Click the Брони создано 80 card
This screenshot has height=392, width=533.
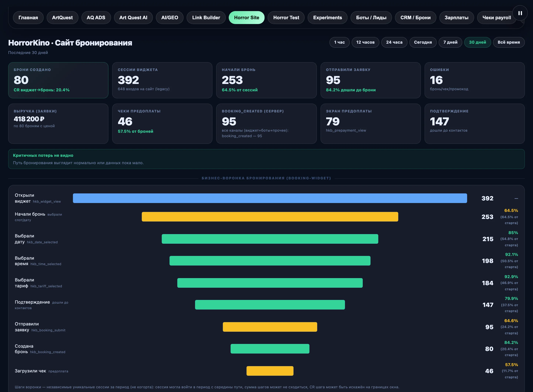coord(58,80)
